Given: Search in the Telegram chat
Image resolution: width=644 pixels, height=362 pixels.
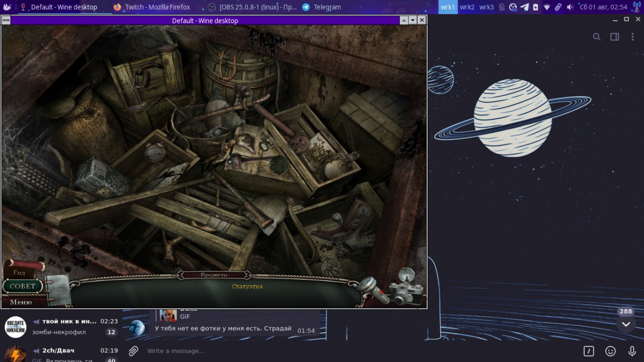Looking at the screenshot, I should [x=597, y=37].
